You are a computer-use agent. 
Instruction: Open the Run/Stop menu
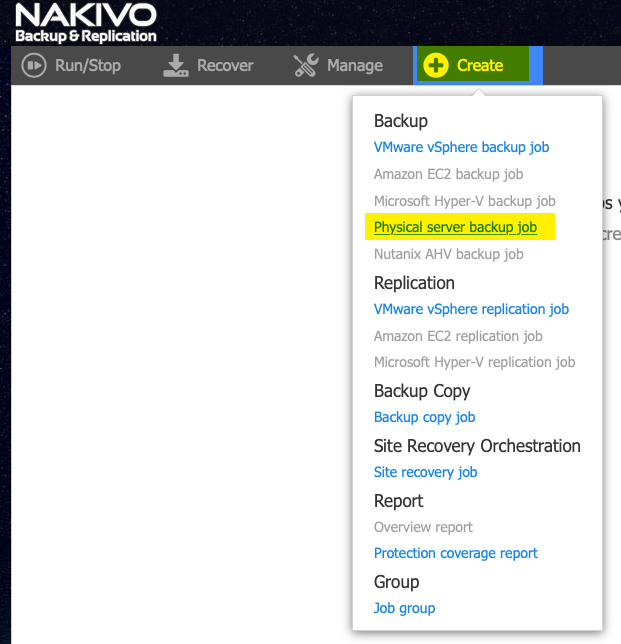tap(87, 66)
